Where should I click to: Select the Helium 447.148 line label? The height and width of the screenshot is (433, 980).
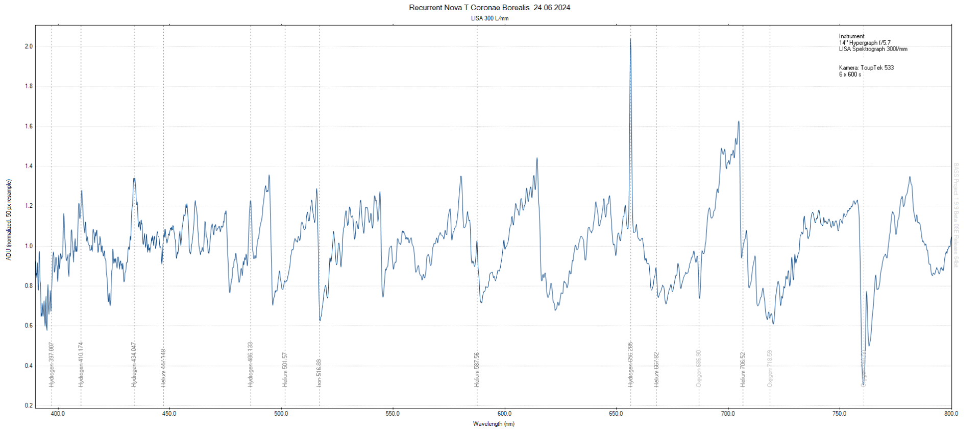pyautogui.click(x=163, y=368)
